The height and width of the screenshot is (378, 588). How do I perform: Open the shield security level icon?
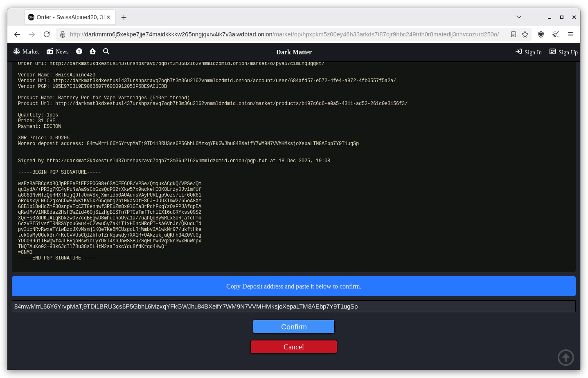coord(541,34)
